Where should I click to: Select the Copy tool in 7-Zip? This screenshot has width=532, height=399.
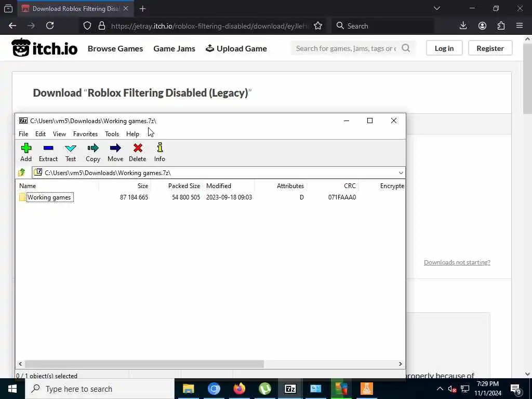pos(93,152)
